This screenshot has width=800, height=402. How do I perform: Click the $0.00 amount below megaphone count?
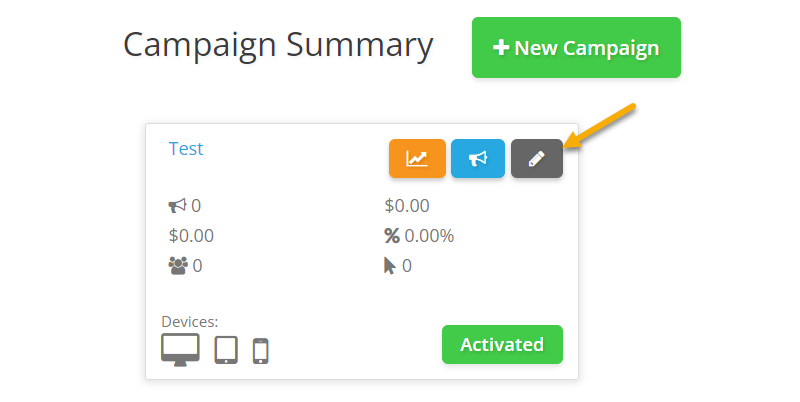click(191, 236)
